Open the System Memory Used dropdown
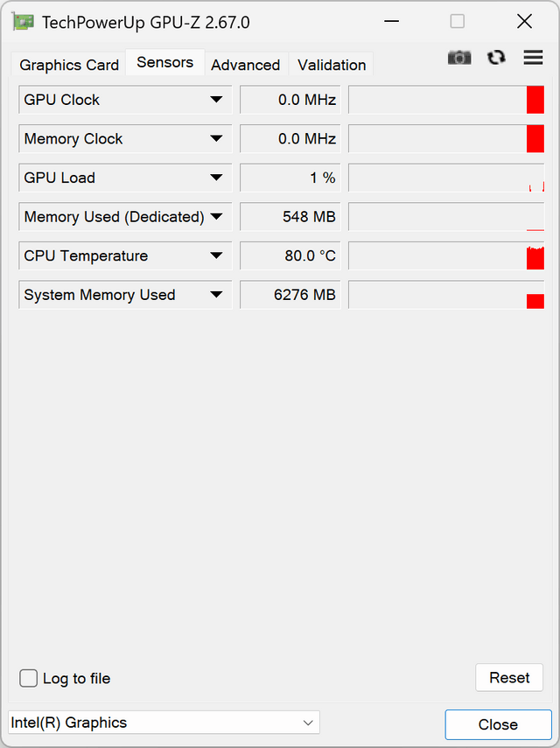 click(216, 295)
